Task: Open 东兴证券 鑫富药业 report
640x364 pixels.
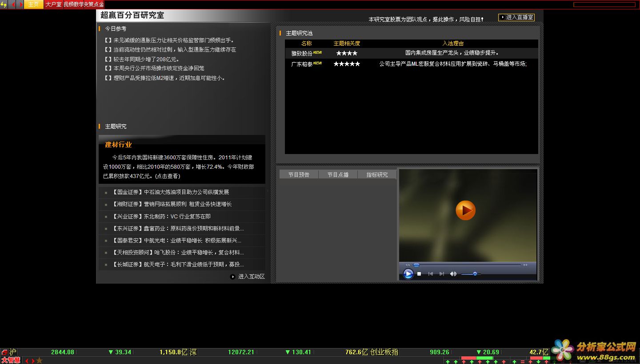Action: [178, 229]
